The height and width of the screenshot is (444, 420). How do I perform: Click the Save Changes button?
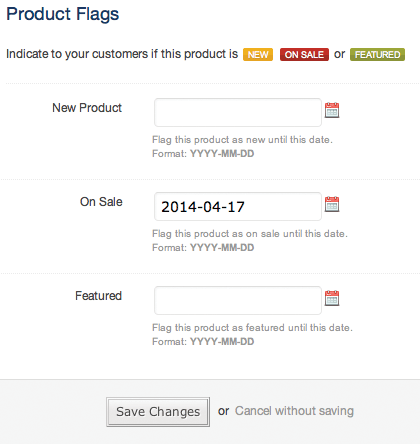(158, 412)
